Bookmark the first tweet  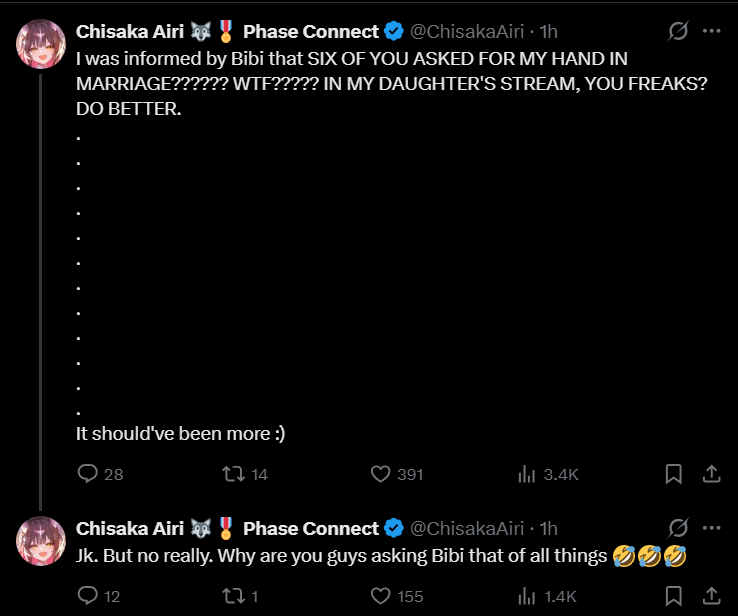click(674, 474)
